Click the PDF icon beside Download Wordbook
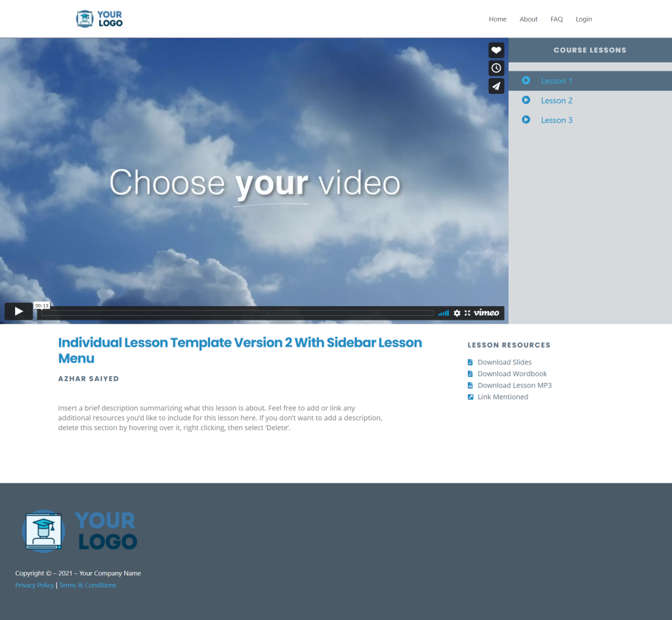672x620 pixels. pos(470,374)
